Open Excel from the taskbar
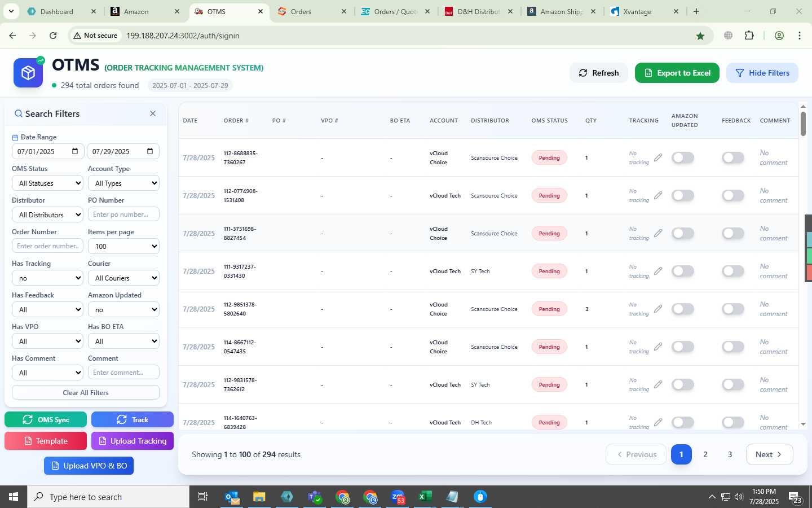812x508 pixels. pyautogui.click(x=425, y=497)
